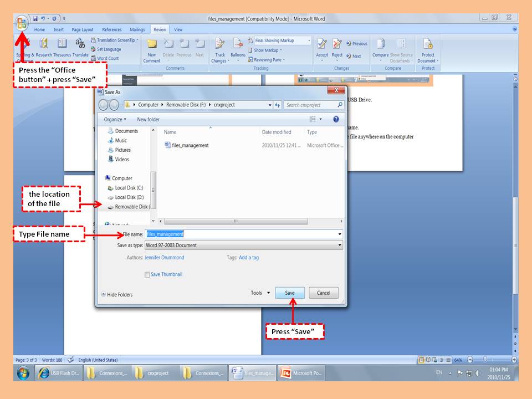532x399 pixels.
Task: Switch to Print Layout view in status bar
Action: tap(421, 360)
